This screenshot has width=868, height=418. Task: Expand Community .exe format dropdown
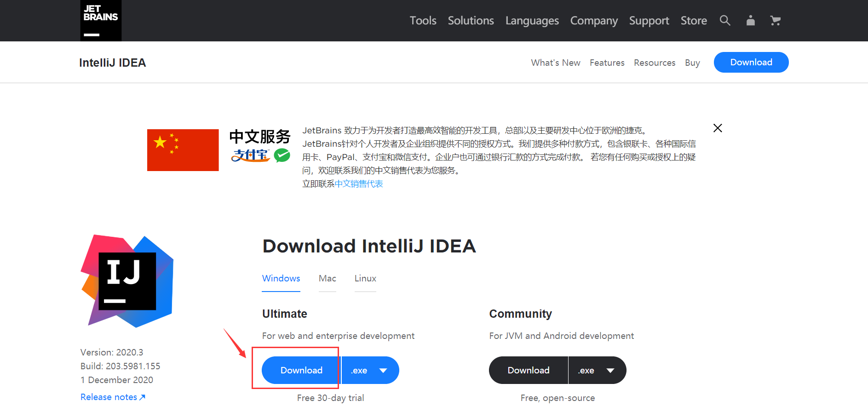click(598, 370)
